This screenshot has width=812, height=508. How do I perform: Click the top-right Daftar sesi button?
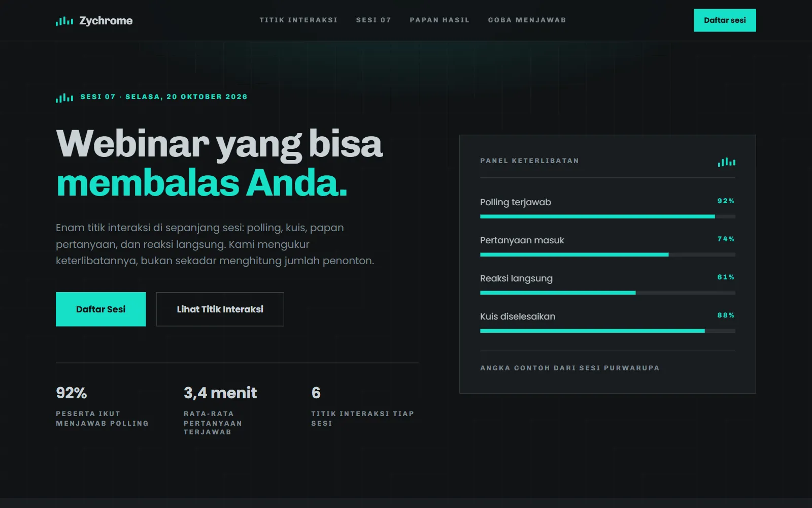725,20
